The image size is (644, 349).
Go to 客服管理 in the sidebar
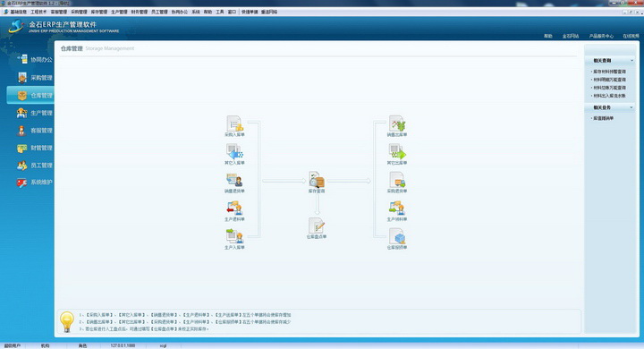[35, 131]
